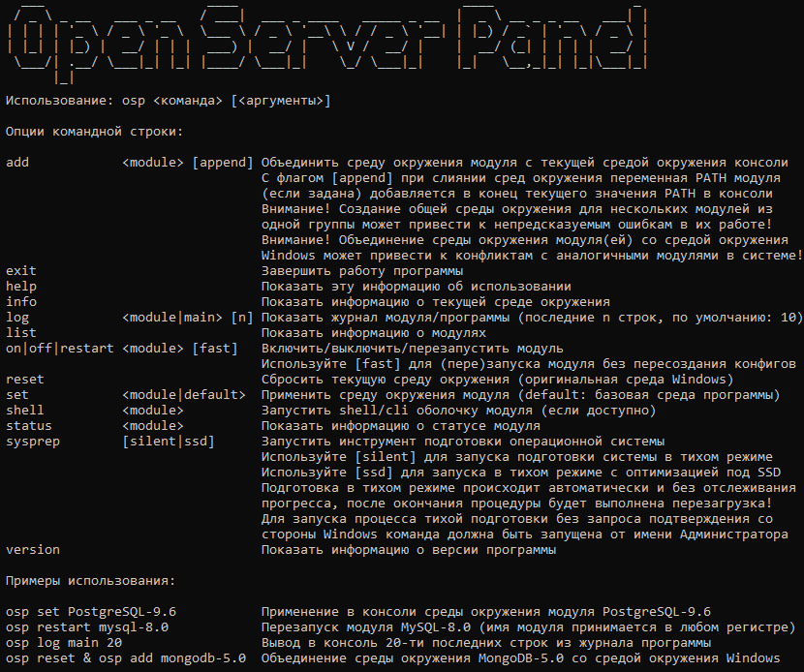Click the 'version' command name
Image resolution: width=804 pixels, height=672 pixels.
33,549
